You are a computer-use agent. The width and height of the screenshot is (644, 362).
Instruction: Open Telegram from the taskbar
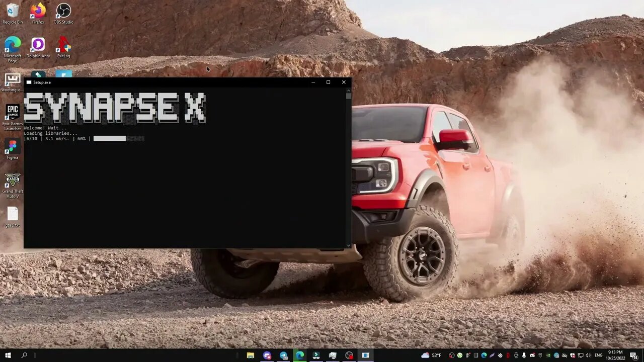point(283,355)
